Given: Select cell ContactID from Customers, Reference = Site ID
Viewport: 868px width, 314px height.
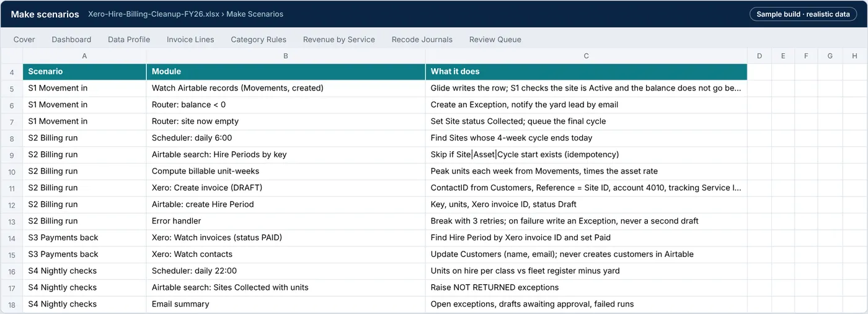Looking at the screenshot, I should pos(587,188).
